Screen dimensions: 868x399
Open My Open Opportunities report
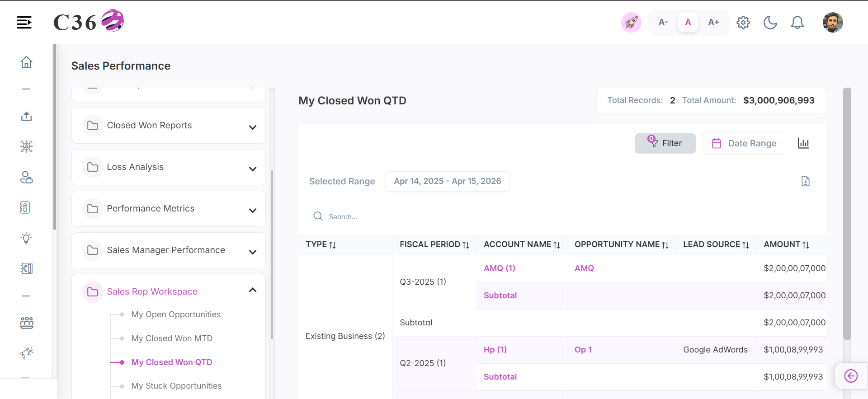pyautogui.click(x=176, y=315)
